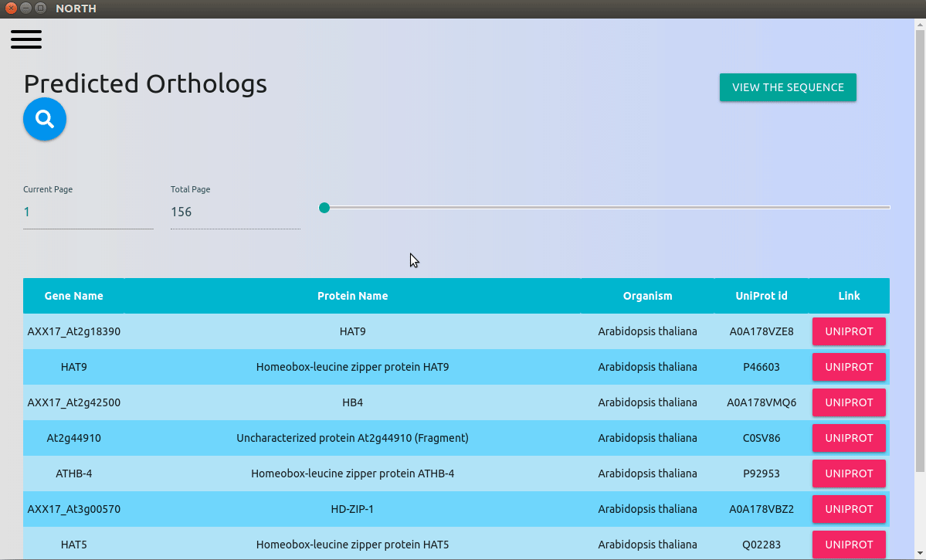Image resolution: width=926 pixels, height=560 pixels.
Task: Open UniProt link for A0A178VBZ2
Action: coord(849,508)
